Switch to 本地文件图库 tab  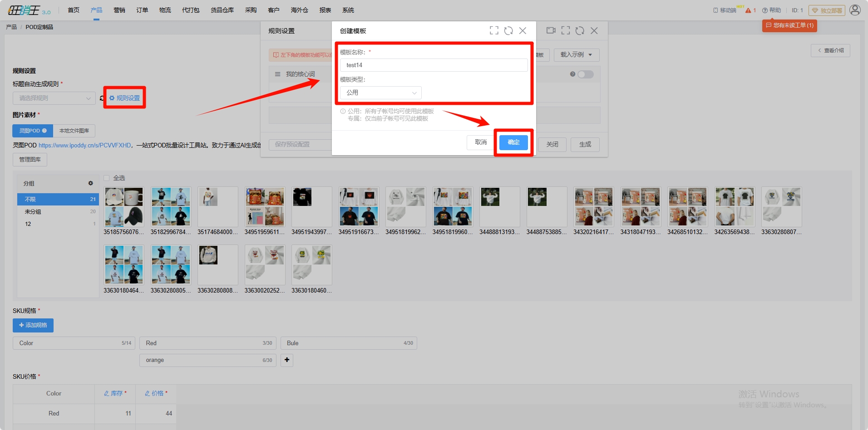pyautogui.click(x=74, y=131)
